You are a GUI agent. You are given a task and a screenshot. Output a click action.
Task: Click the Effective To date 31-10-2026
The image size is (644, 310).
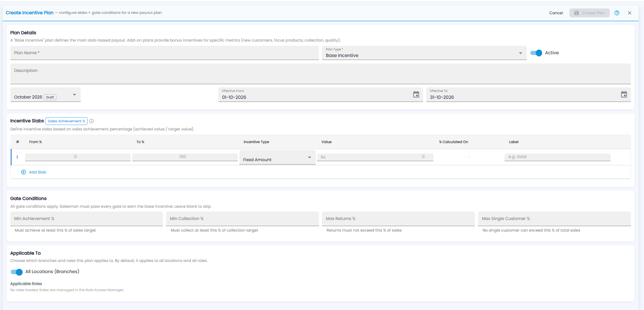[442, 97]
